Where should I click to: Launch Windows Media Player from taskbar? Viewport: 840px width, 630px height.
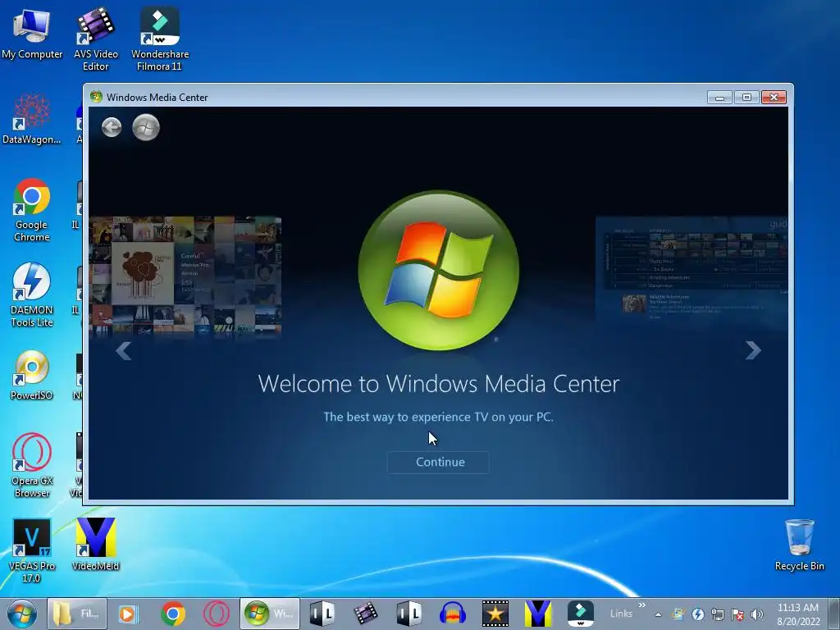[128, 614]
